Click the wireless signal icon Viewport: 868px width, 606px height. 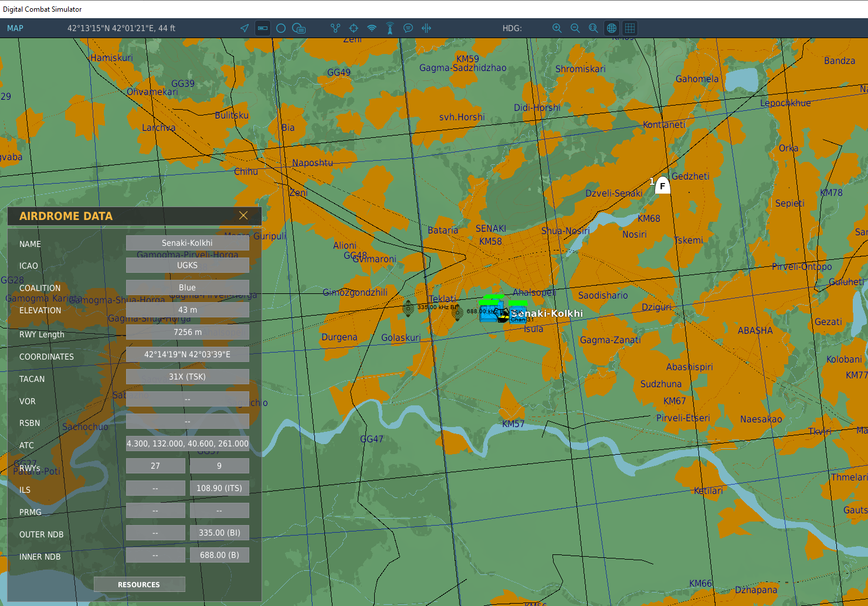tap(372, 28)
